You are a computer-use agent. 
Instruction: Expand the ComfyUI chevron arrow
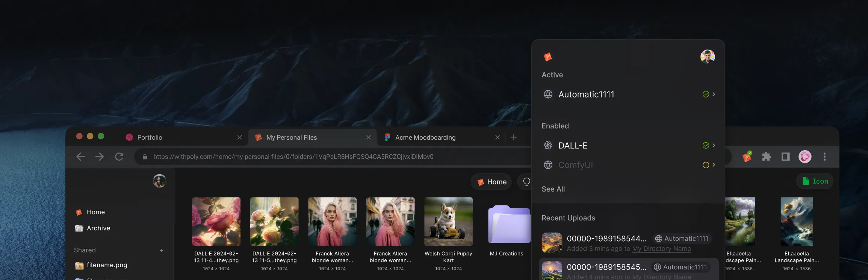point(714,165)
